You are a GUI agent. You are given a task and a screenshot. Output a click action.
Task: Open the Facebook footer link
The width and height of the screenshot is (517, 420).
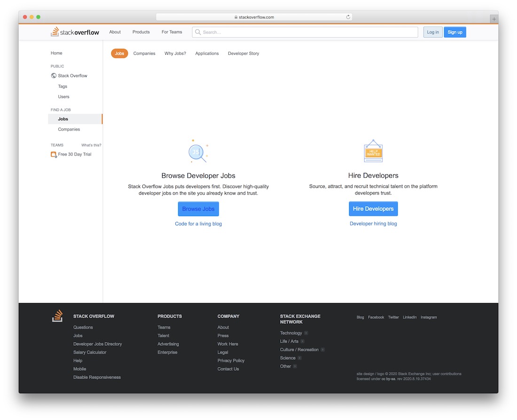[376, 317]
